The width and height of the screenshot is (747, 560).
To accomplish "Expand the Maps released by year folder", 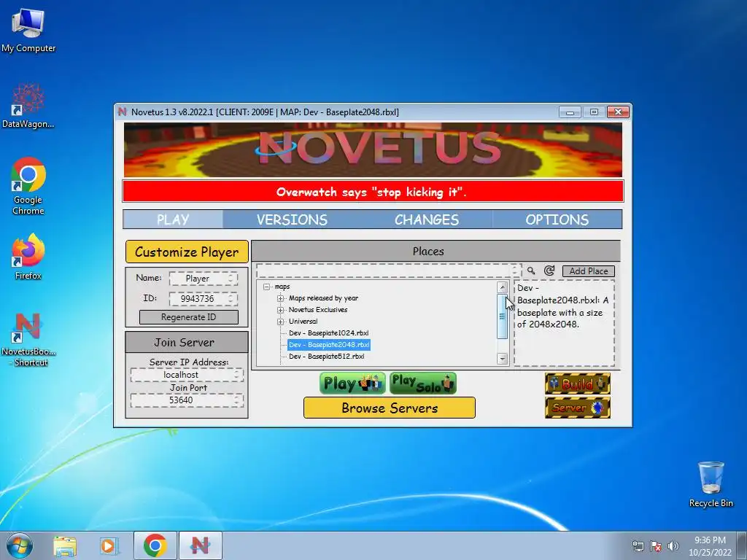I will click(x=281, y=298).
